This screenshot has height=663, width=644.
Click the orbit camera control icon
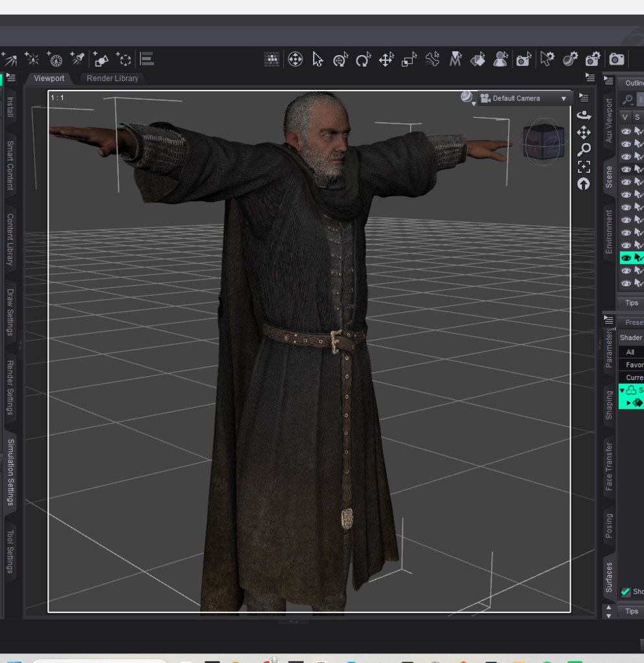click(x=584, y=115)
